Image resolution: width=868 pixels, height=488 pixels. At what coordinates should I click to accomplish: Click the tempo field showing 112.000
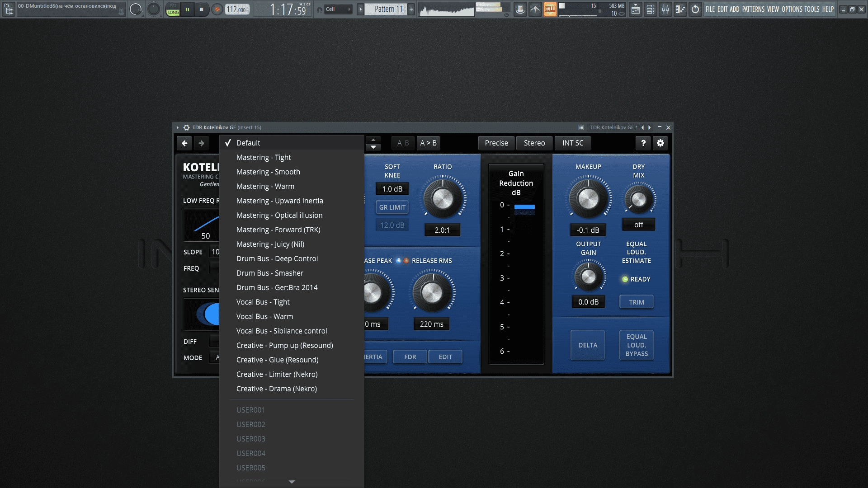(x=237, y=9)
